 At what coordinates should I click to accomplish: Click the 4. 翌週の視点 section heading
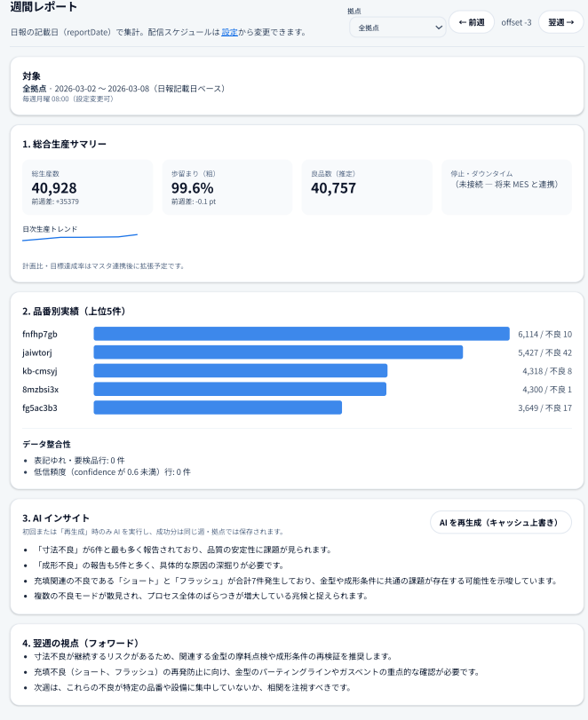(x=93, y=642)
